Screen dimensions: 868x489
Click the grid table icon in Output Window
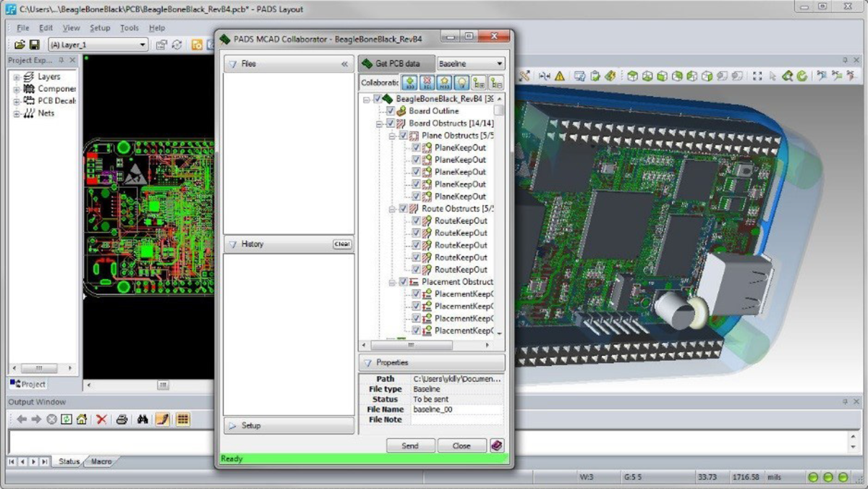point(182,419)
